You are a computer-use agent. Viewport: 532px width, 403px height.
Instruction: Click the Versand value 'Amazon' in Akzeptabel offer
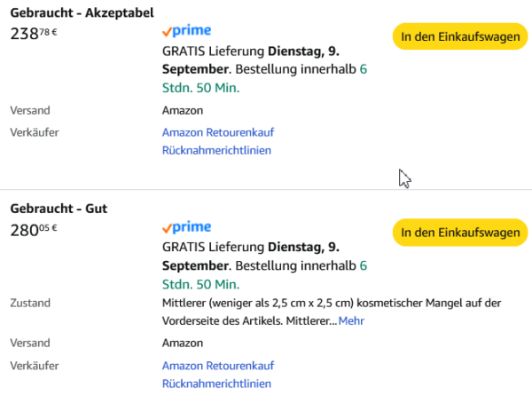click(x=183, y=111)
